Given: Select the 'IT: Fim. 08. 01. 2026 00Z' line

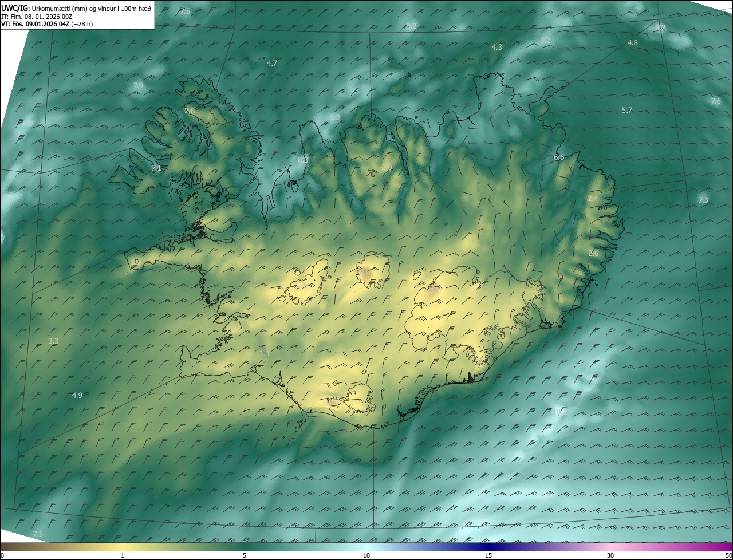Looking at the screenshot, I should pos(37,16).
